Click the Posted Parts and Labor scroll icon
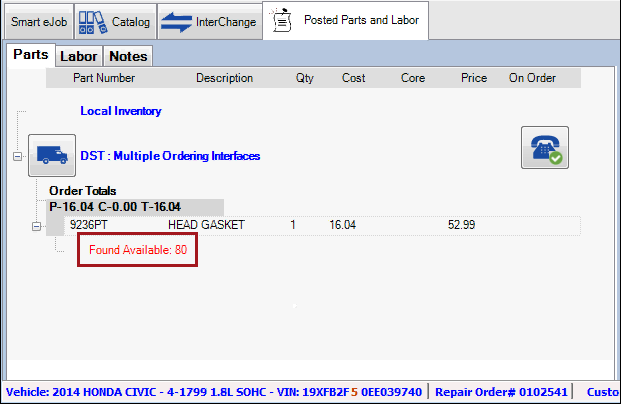Screen dimensions: 621x404 pos(281,20)
